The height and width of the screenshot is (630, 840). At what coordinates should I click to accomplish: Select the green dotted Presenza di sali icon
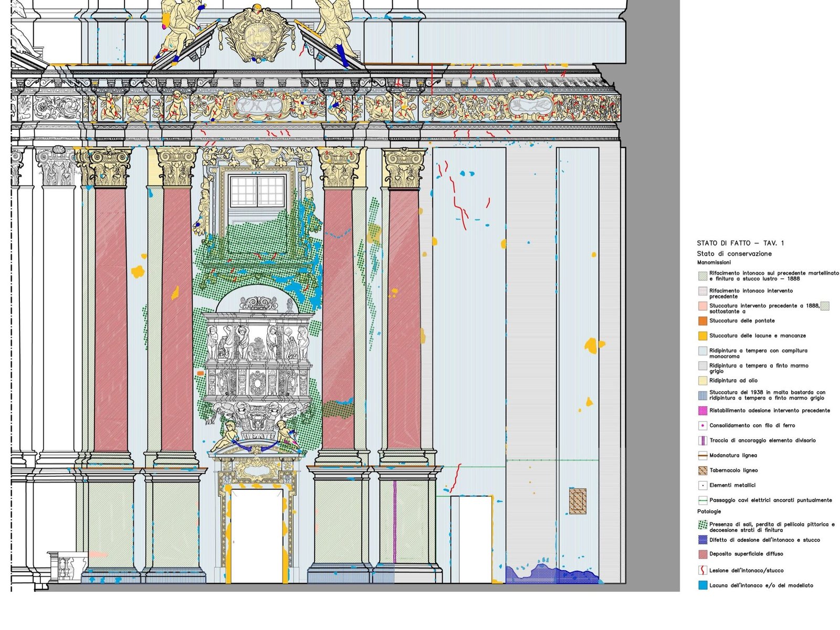click(x=702, y=525)
